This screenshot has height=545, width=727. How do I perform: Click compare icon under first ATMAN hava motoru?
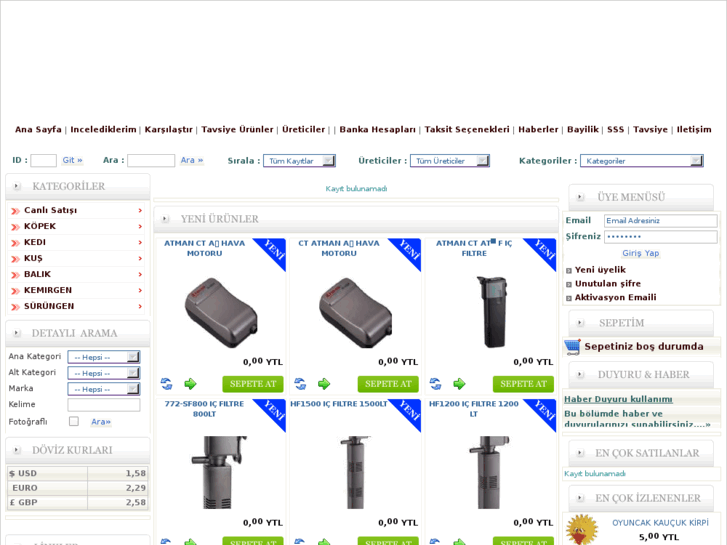[166, 384]
